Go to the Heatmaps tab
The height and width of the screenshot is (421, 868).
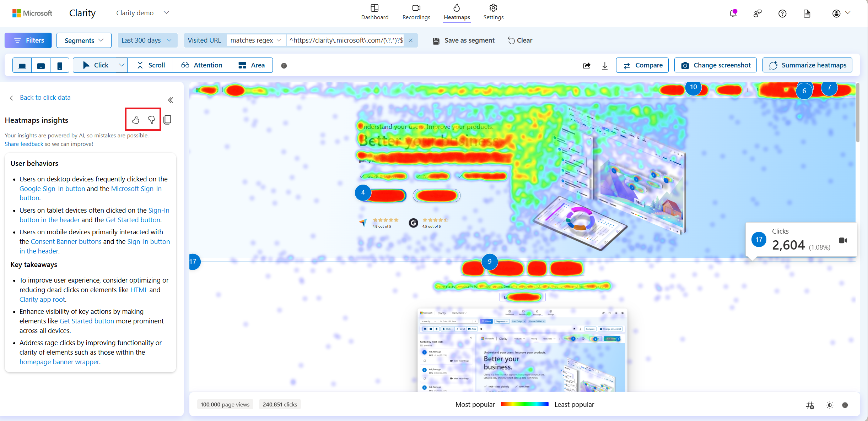(x=457, y=12)
